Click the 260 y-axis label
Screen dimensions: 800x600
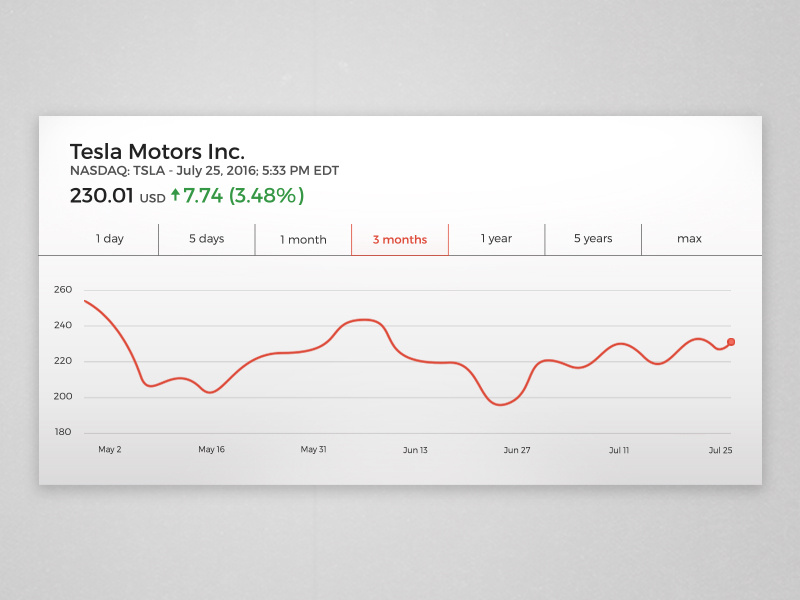[63, 290]
